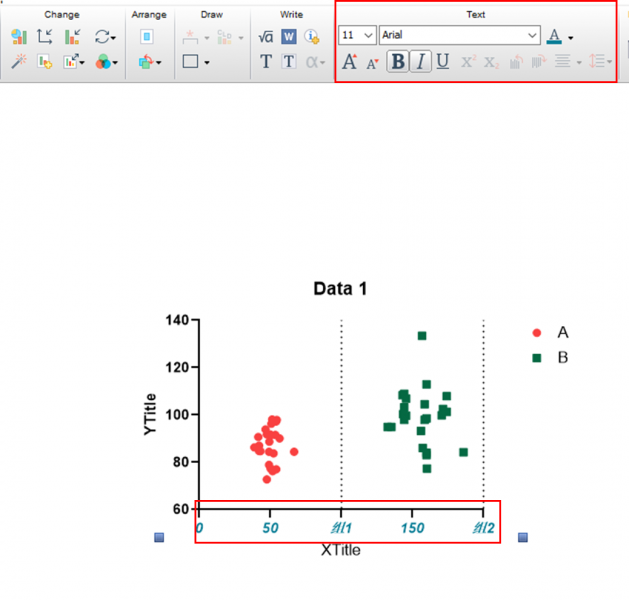Click the Y axis tick label 100
Screen dimensions: 629x600
(x=177, y=415)
